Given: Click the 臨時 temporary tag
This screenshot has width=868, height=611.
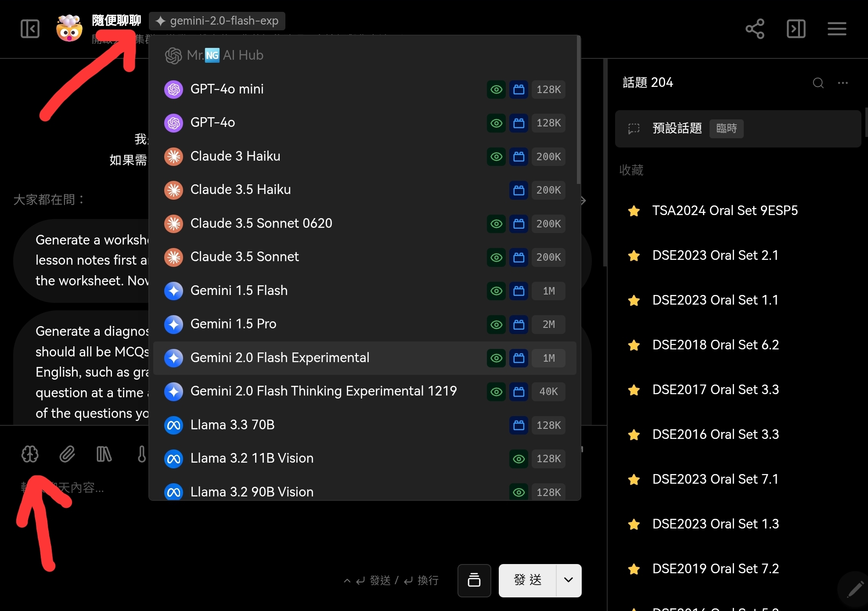Looking at the screenshot, I should [726, 129].
